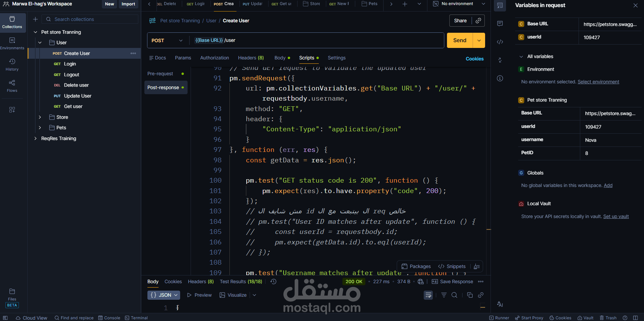This screenshot has width=644, height=321.
Task: Click the response link icon
Action: [x=481, y=295]
